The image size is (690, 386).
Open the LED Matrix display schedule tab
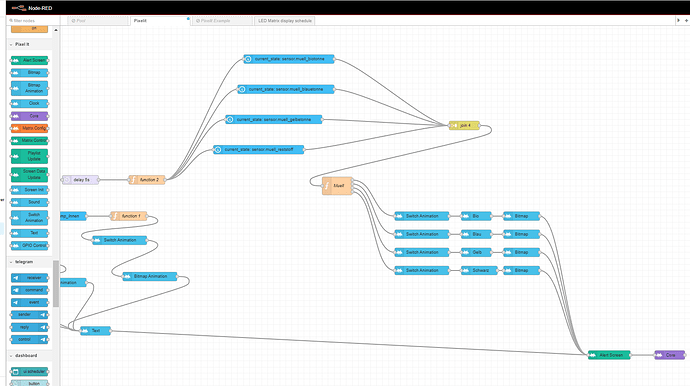click(x=285, y=21)
